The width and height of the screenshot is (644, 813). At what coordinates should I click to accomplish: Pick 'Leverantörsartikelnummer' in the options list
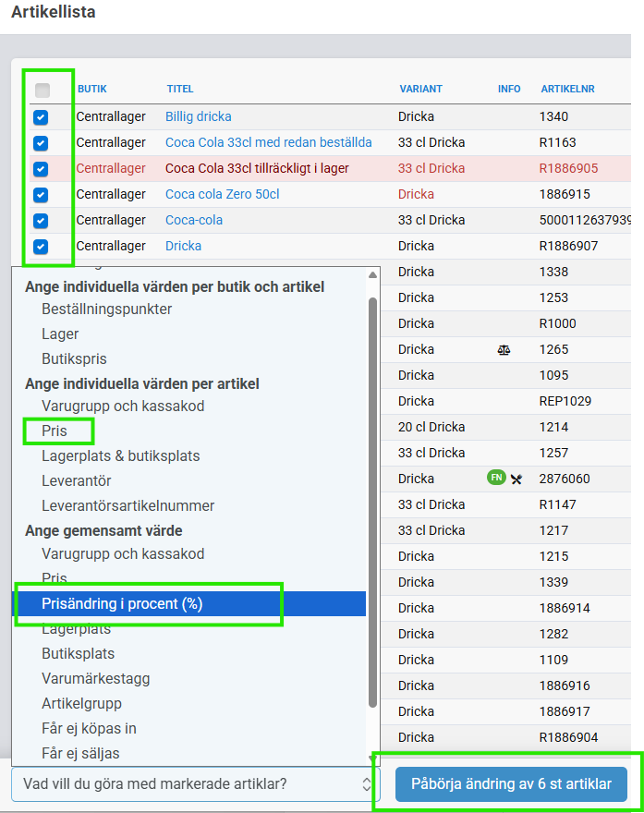pyautogui.click(x=128, y=505)
